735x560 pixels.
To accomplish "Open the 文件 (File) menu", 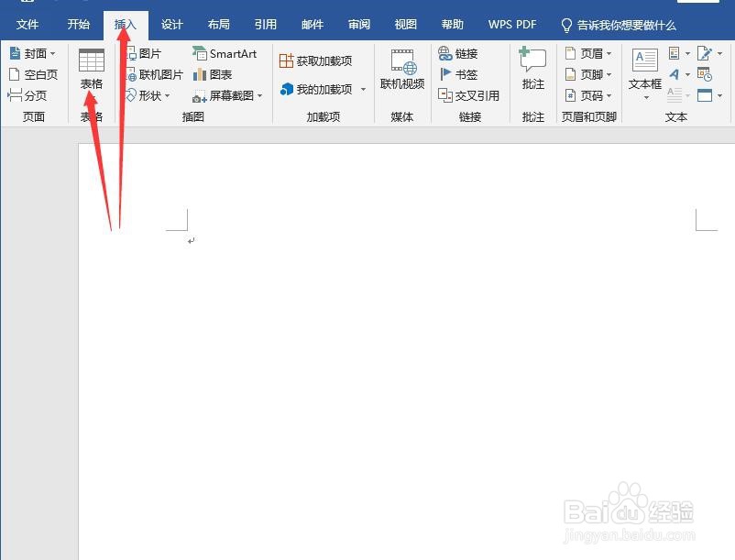I will (x=27, y=25).
